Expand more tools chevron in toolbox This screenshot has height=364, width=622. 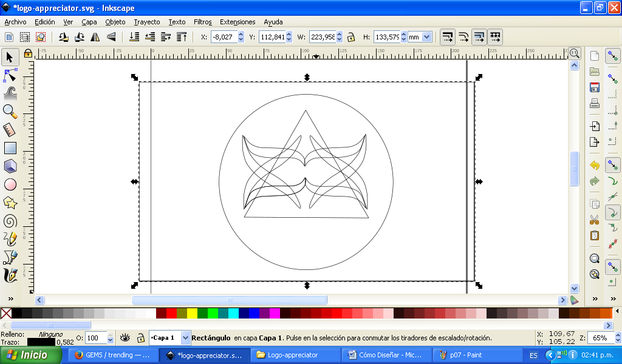(x=10, y=299)
